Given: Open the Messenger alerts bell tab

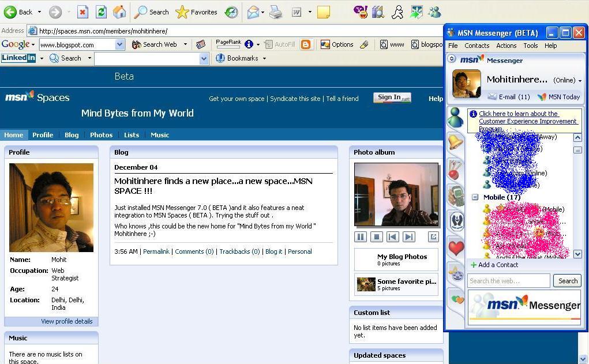Looking at the screenshot, I should point(456,142).
